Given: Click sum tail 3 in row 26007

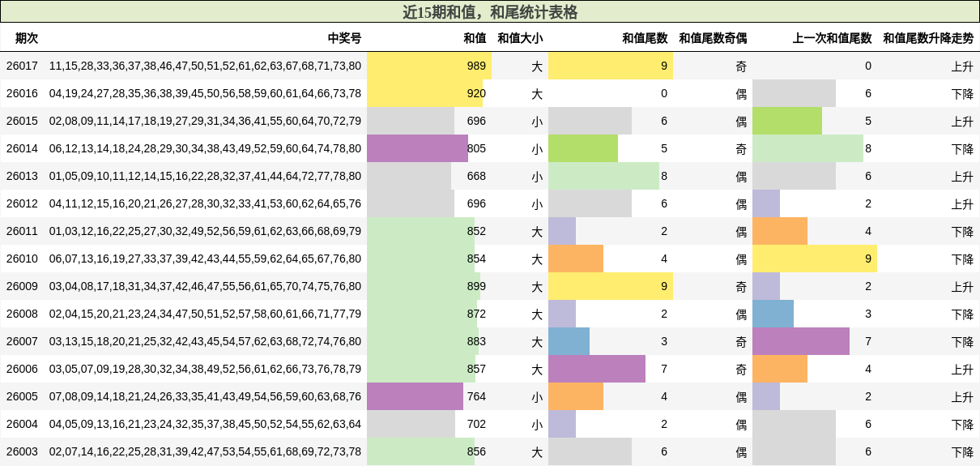Looking at the screenshot, I should tap(664, 341).
